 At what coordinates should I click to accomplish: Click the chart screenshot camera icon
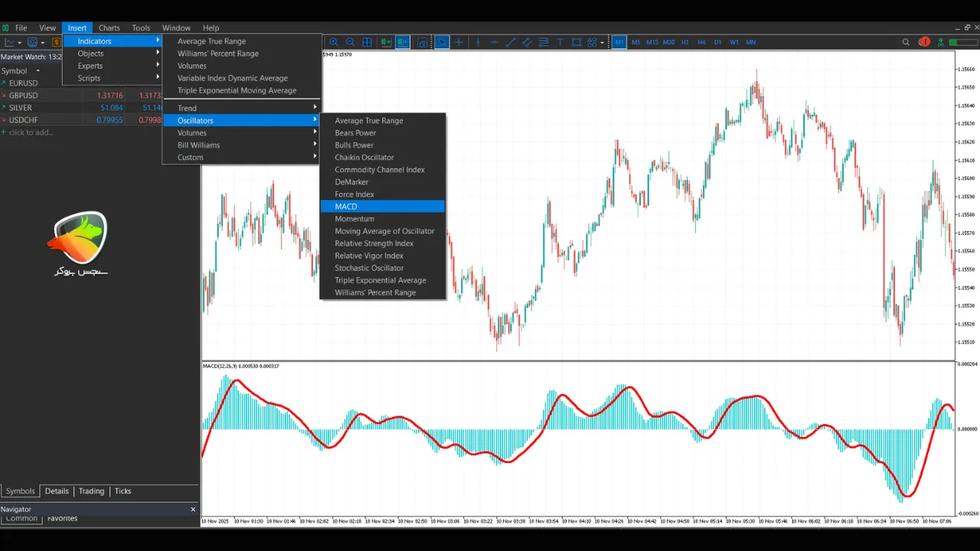click(423, 42)
